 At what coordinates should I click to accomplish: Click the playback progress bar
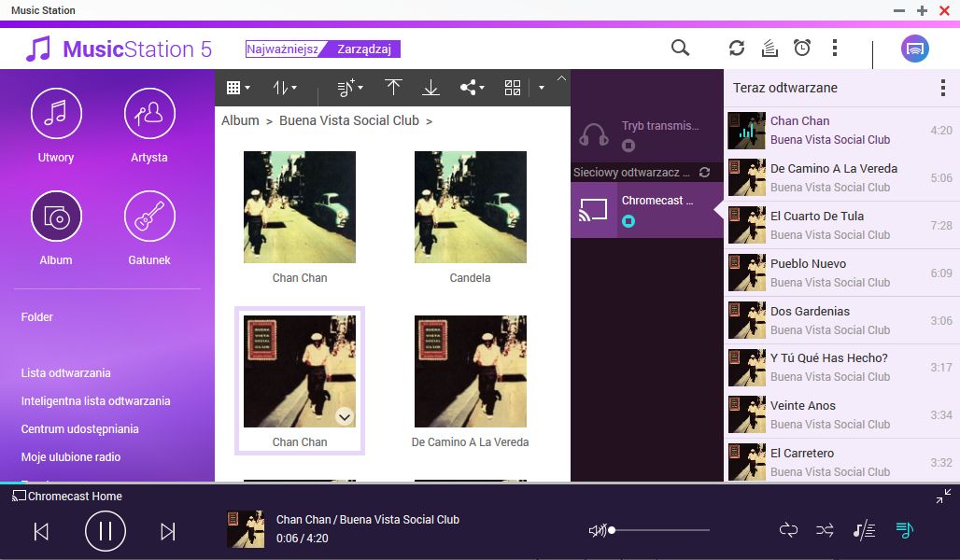tap(480, 483)
